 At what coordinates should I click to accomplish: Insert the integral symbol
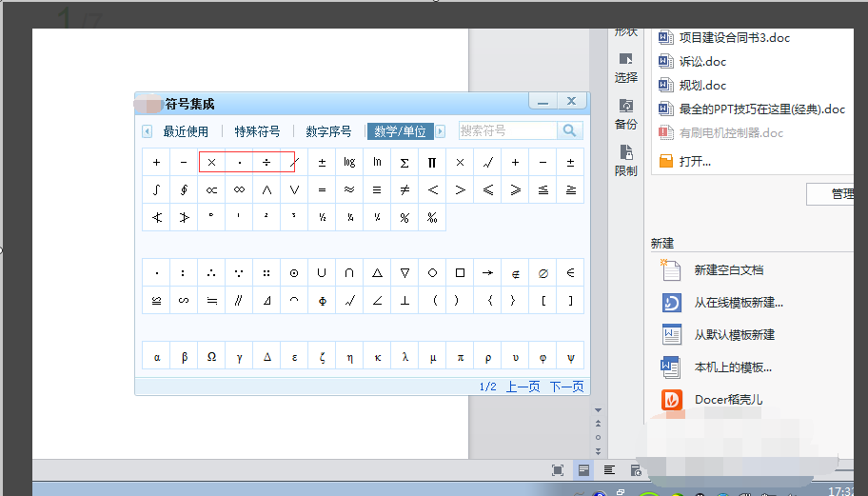tap(156, 189)
